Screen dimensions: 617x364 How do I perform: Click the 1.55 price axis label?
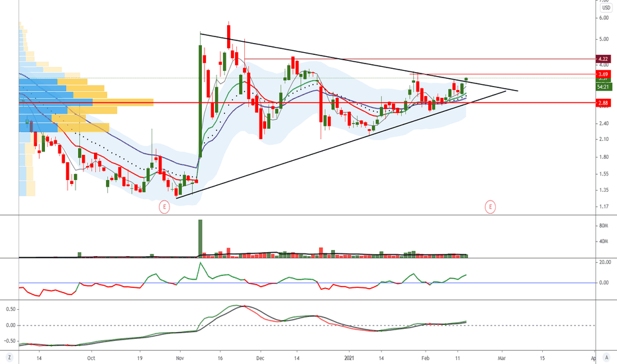click(604, 174)
